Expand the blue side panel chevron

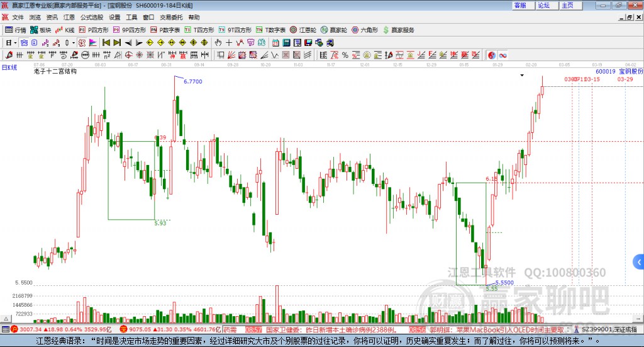[639, 262]
